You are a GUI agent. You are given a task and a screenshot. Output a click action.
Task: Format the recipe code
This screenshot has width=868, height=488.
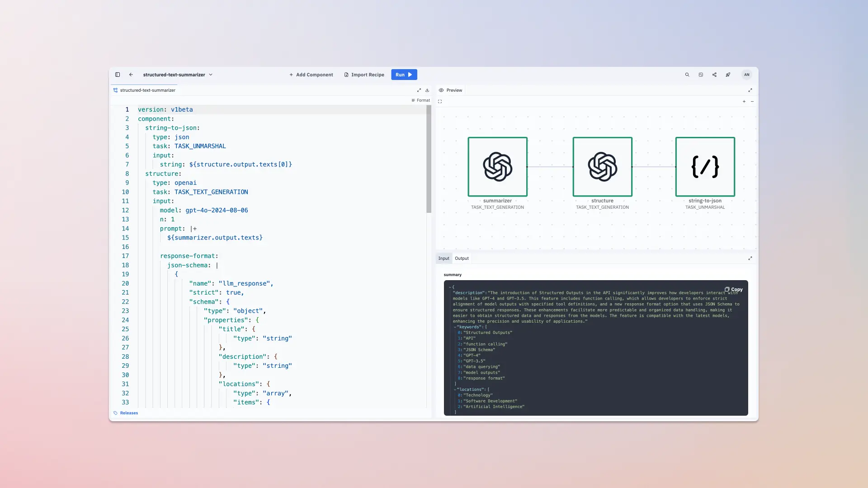[x=420, y=100]
